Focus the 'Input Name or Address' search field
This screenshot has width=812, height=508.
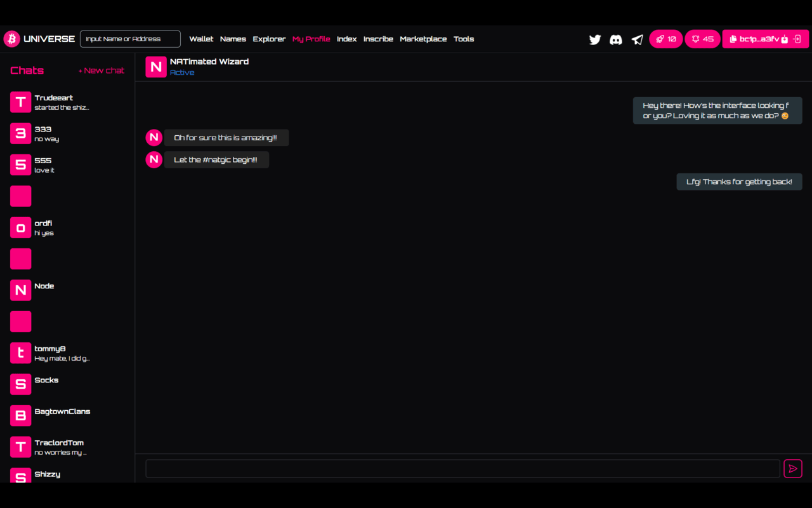pyautogui.click(x=130, y=39)
